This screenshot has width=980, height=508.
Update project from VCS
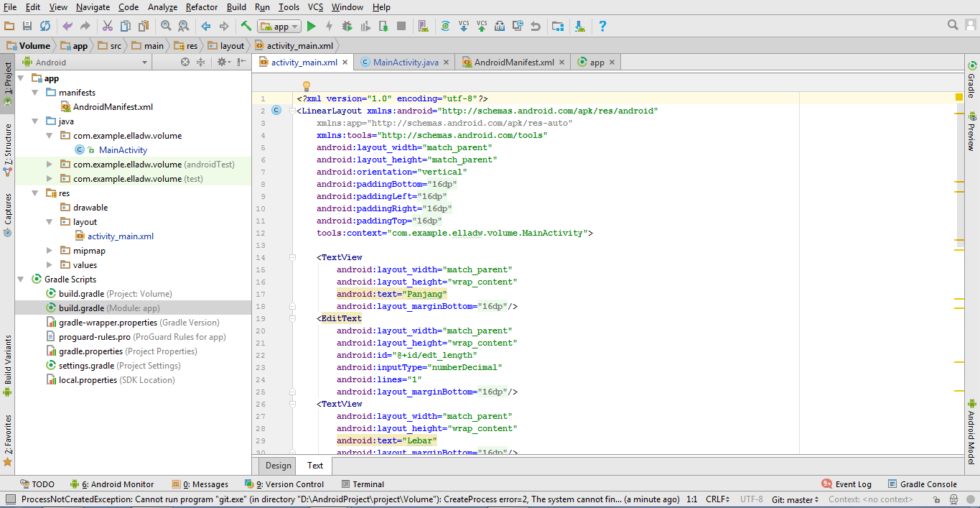pos(464,26)
